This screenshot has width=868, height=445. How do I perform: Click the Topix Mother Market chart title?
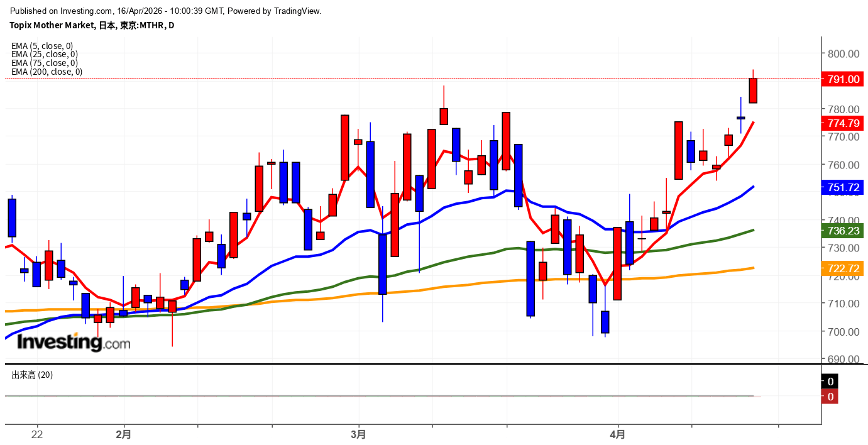click(x=92, y=25)
